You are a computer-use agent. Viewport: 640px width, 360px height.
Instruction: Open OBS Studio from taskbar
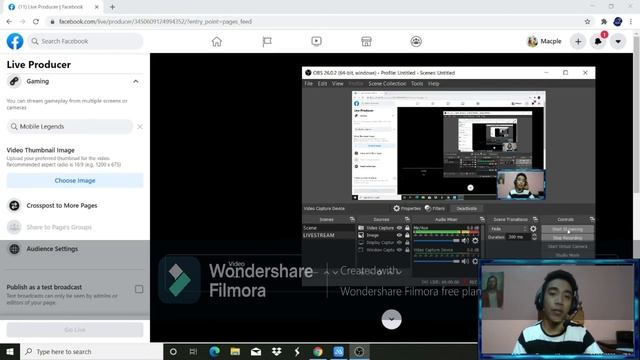pyautogui.click(x=359, y=351)
